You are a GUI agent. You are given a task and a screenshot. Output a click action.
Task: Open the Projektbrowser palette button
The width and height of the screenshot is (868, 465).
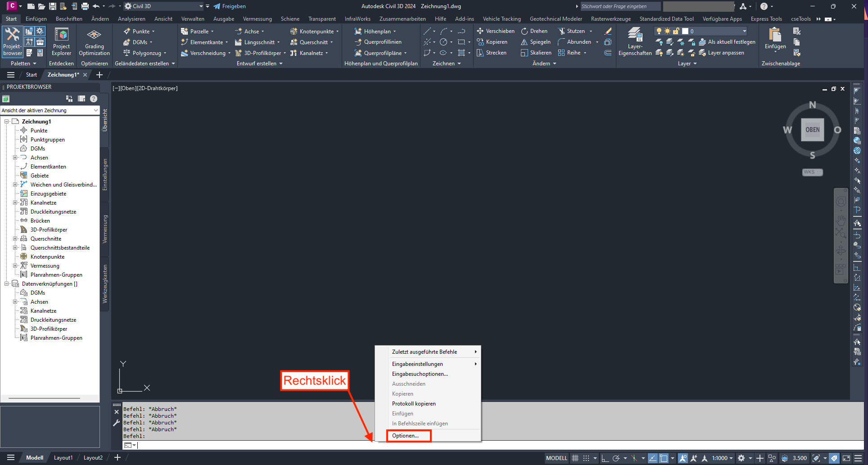point(13,41)
